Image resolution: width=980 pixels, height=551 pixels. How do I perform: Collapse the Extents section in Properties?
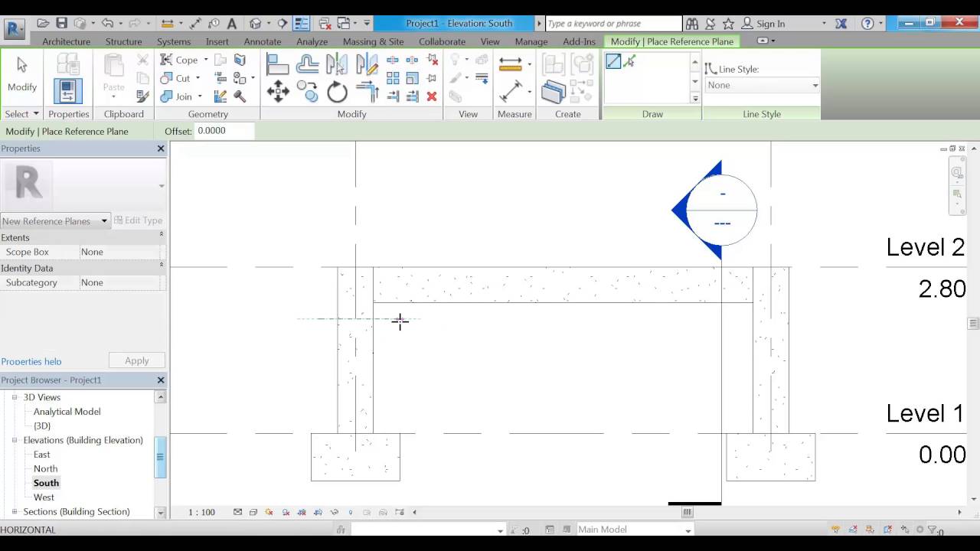click(161, 236)
